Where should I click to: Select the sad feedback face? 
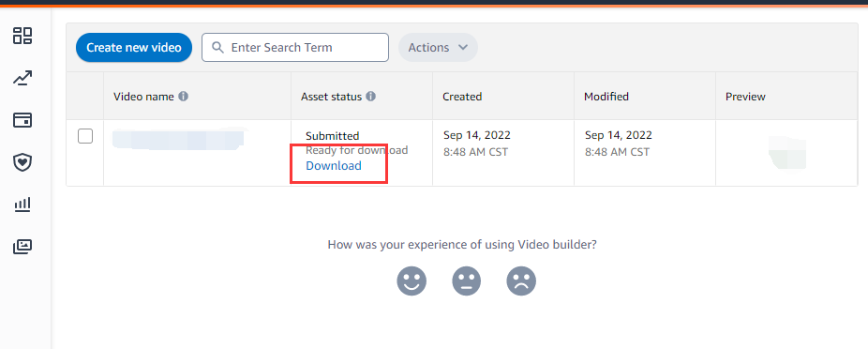(521, 281)
